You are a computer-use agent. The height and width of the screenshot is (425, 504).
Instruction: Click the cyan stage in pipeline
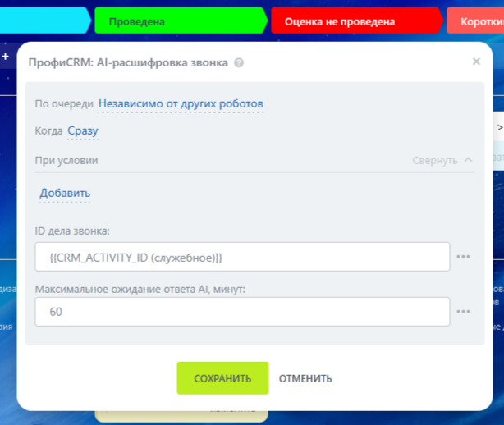pos(45,21)
